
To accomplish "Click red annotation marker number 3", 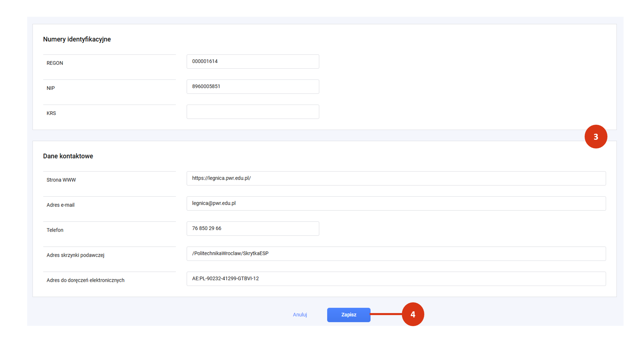I will (596, 137).
